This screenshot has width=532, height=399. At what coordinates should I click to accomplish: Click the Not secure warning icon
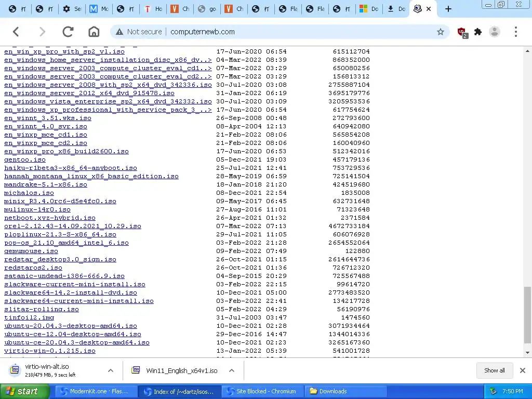click(x=119, y=32)
